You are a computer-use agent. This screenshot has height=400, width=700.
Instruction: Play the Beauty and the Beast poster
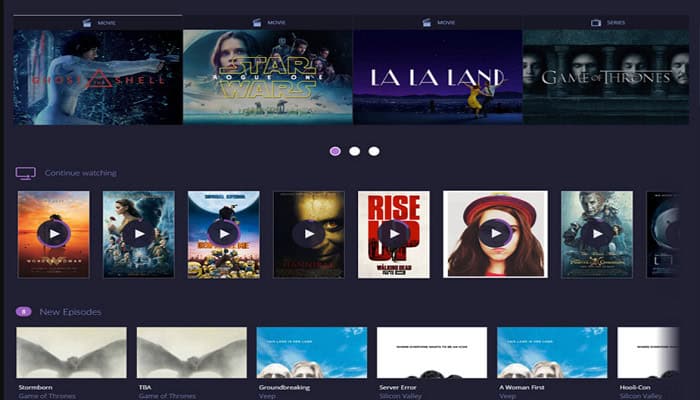click(x=139, y=233)
